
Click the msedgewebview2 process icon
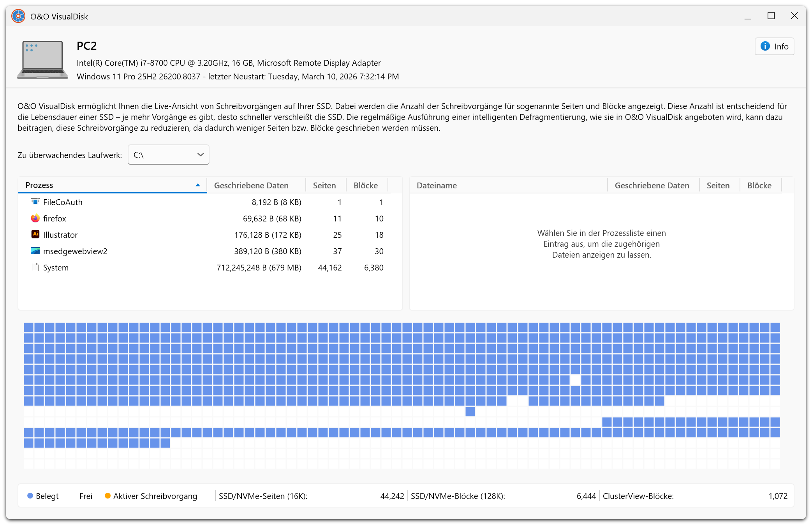pyautogui.click(x=35, y=251)
